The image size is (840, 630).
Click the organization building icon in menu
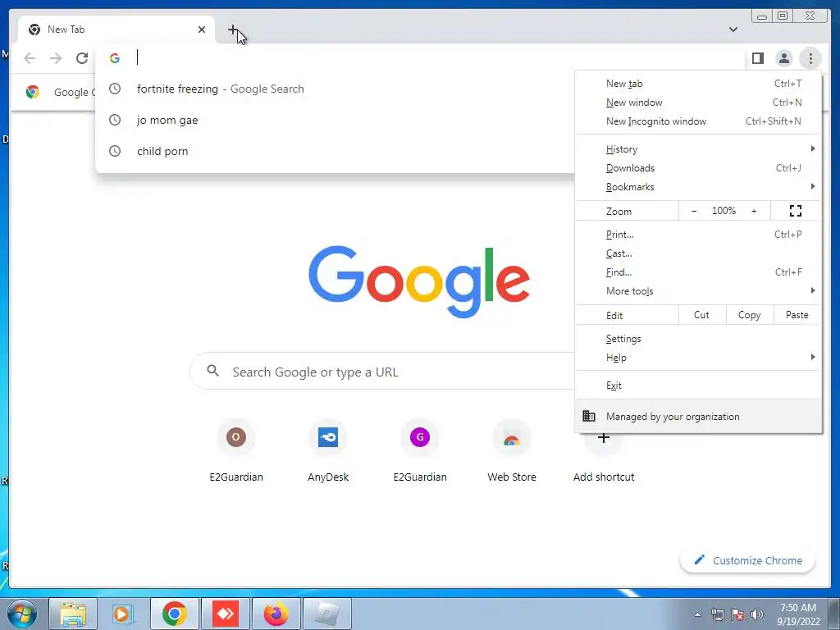pyautogui.click(x=589, y=416)
